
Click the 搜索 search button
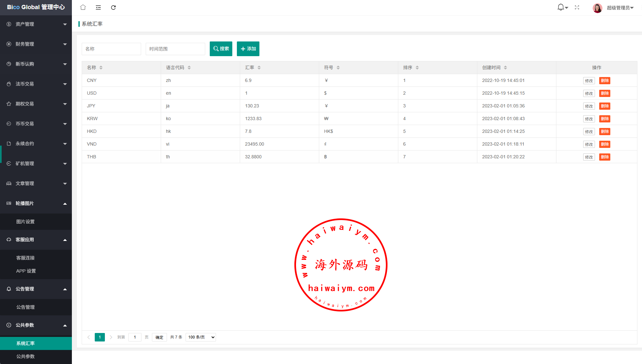[x=221, y=49]
